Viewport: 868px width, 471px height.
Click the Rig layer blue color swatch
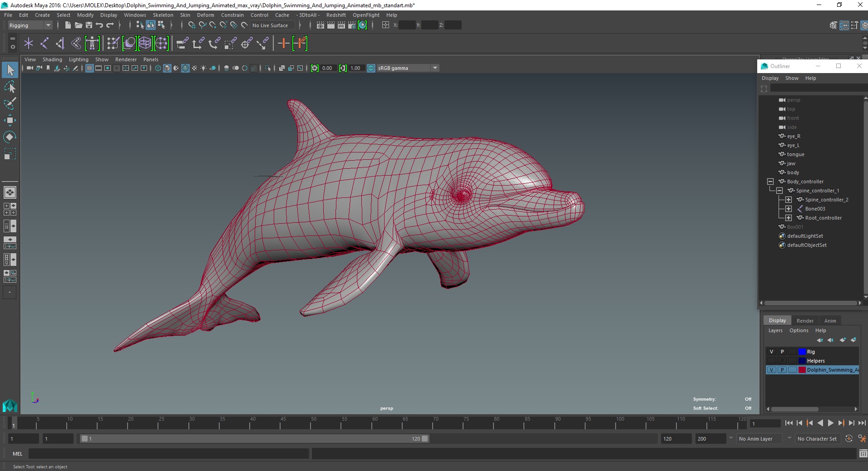pos(802,352)
